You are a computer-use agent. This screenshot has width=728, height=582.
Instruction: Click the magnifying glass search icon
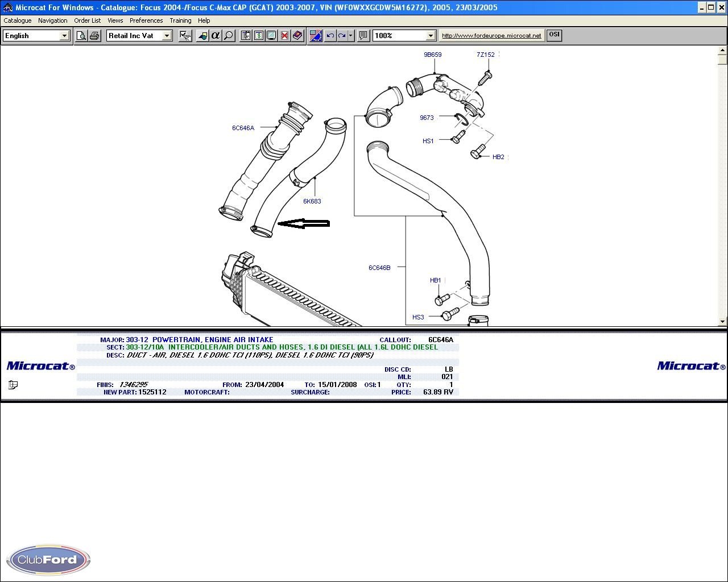click(x=228, y=36)
